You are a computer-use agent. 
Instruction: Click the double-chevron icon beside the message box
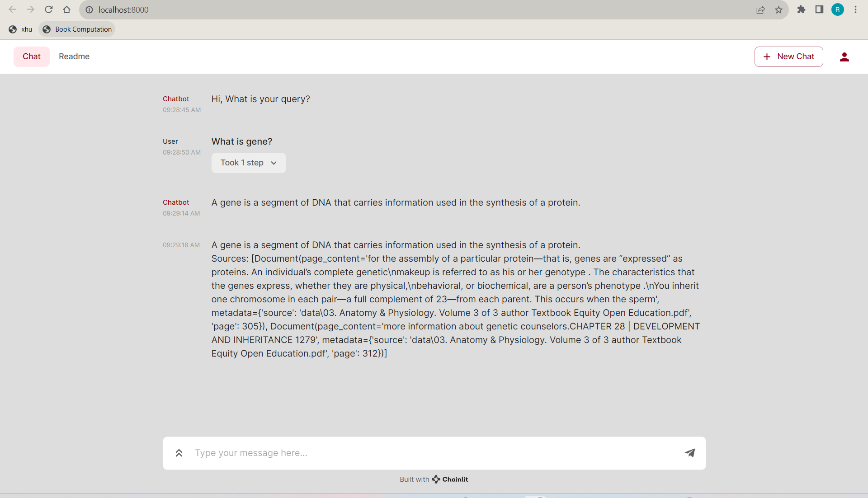(179, 453)
